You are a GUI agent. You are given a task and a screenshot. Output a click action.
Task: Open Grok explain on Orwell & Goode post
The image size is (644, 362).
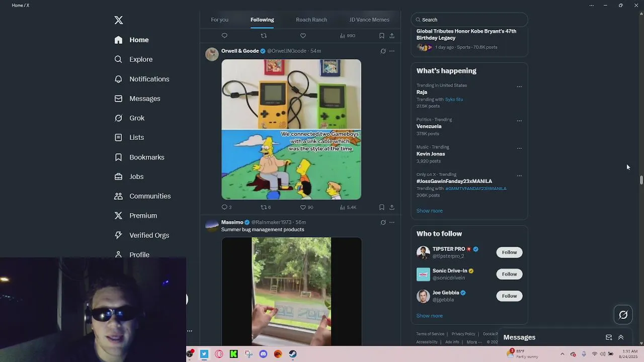point(383,51)
